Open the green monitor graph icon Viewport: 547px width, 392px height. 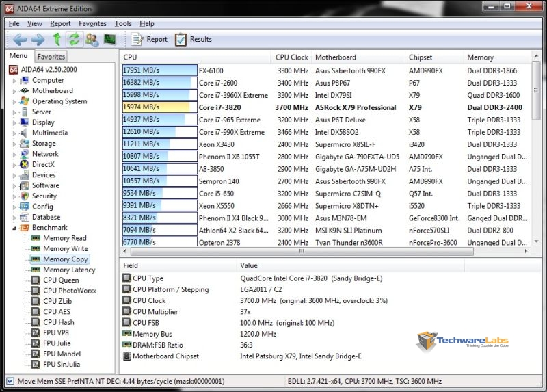[110, 39]
